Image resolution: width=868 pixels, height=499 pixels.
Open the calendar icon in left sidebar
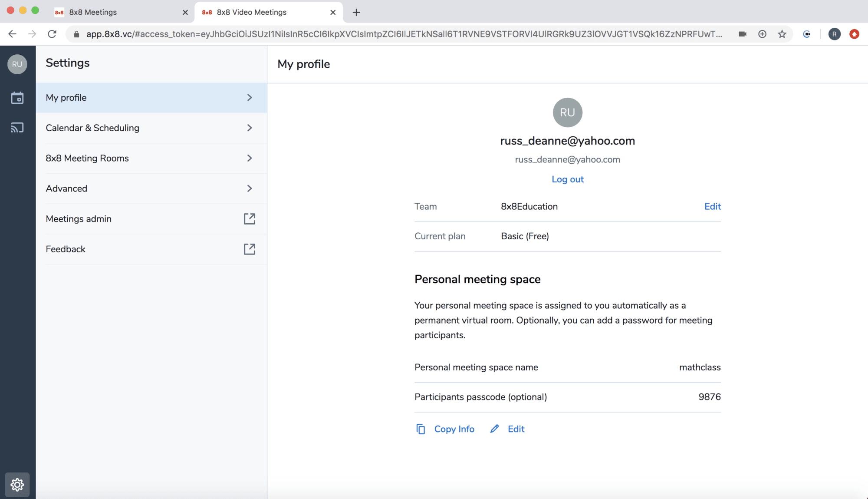coord(17,98)
